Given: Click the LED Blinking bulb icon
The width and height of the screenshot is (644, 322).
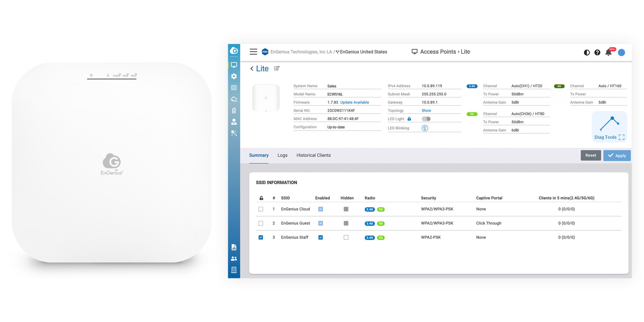Looking at the screenshot, I should [424, 128].
